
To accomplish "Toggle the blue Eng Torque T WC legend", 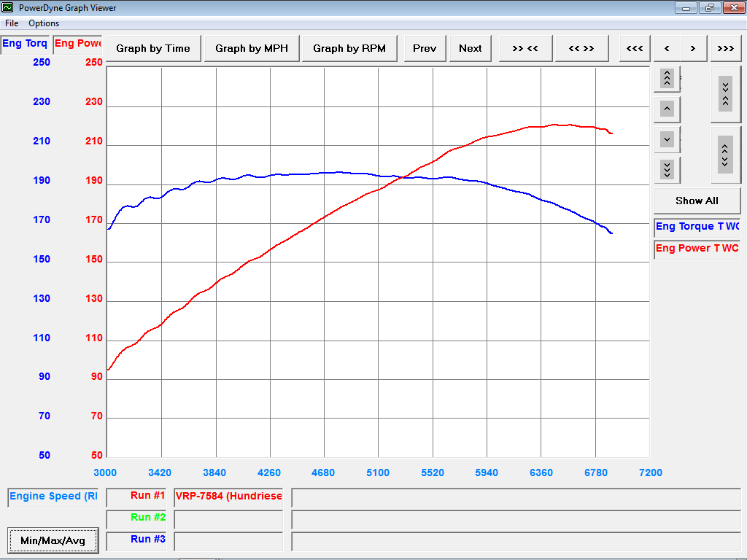I will click(x=697, y=227).
